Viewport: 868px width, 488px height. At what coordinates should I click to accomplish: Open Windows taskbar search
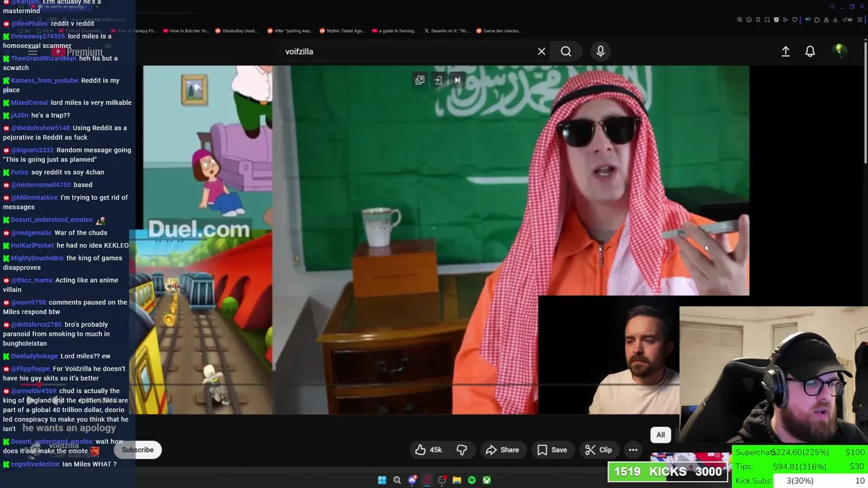397,480
